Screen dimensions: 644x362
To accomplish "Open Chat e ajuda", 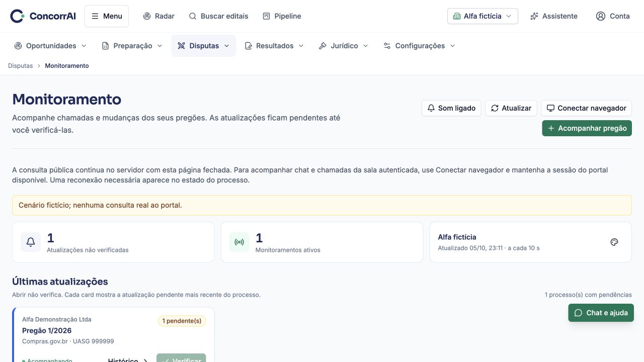I will tap(601, 313).
